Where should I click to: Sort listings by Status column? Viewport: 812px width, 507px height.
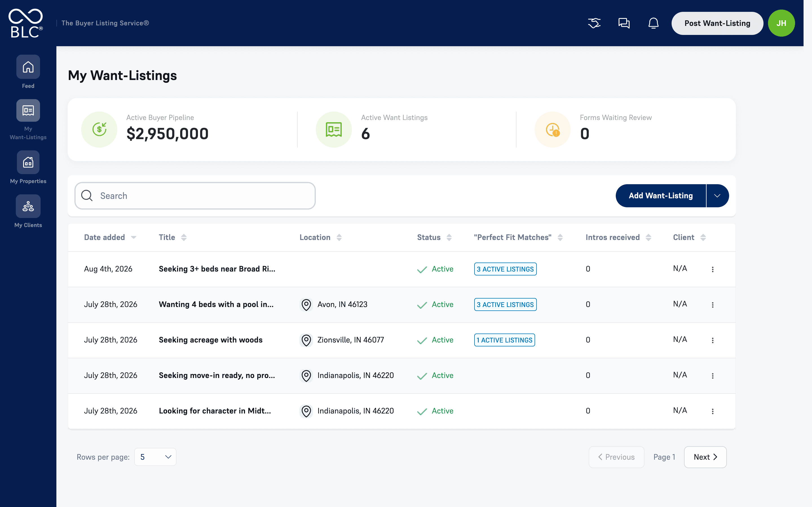434,237
